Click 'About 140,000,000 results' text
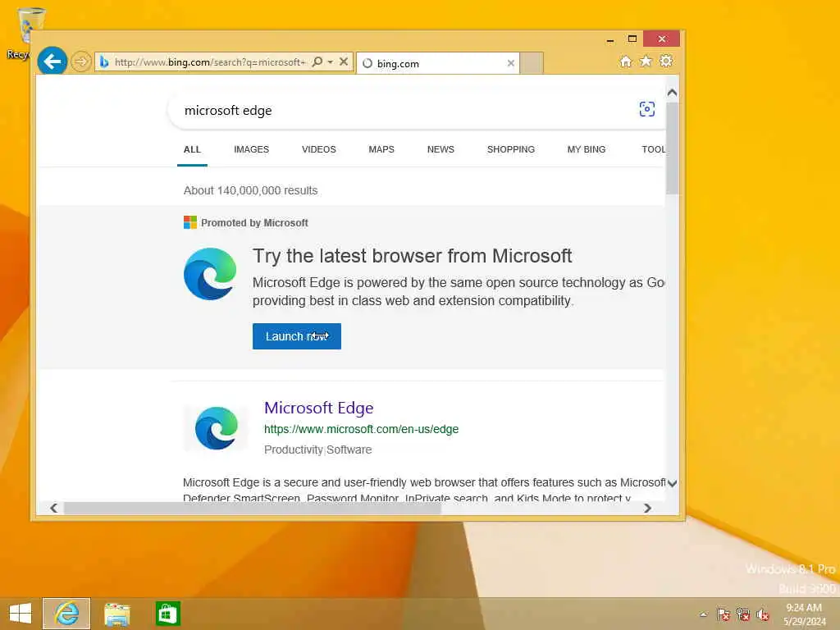 (x=250, y=190)
